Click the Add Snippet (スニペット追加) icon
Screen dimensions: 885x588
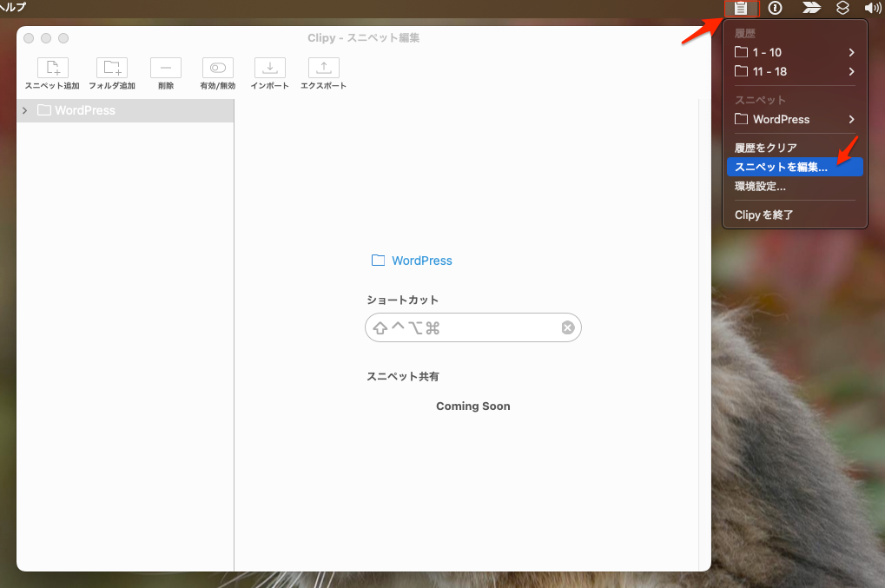52,69
